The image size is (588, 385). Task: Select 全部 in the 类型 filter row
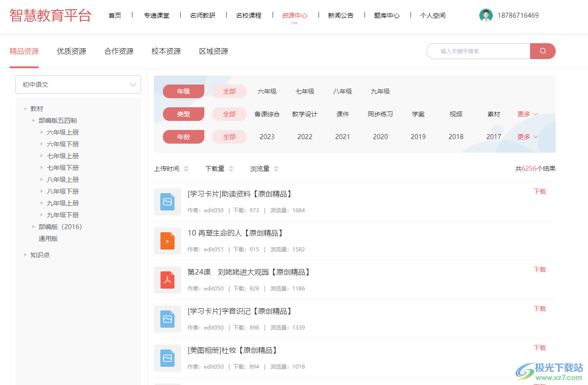229,114
